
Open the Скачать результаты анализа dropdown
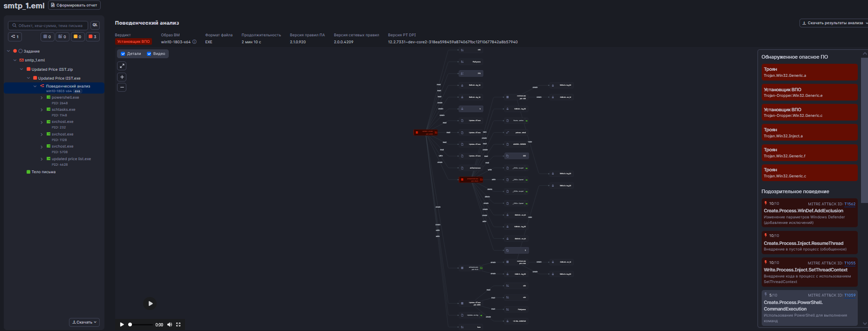pos(834,23)
